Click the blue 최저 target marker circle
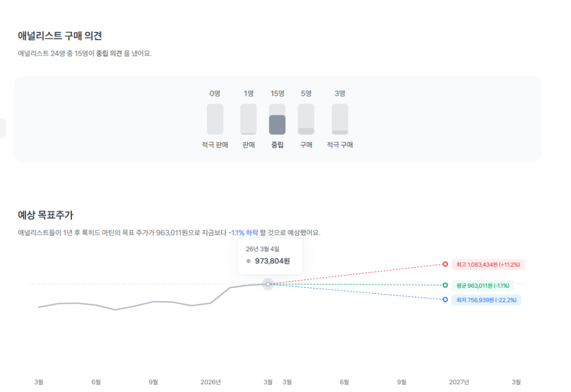 (x=445, y=299)
